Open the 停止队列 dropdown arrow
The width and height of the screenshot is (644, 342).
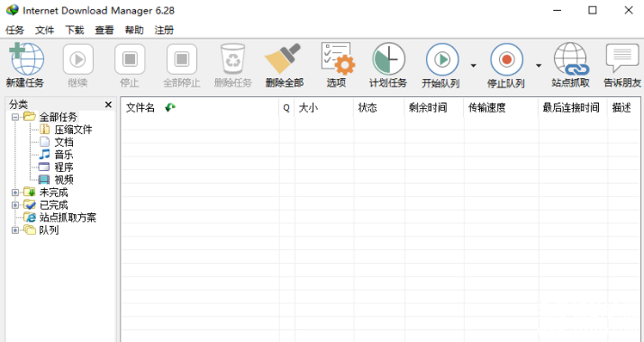tap(539, 66)
